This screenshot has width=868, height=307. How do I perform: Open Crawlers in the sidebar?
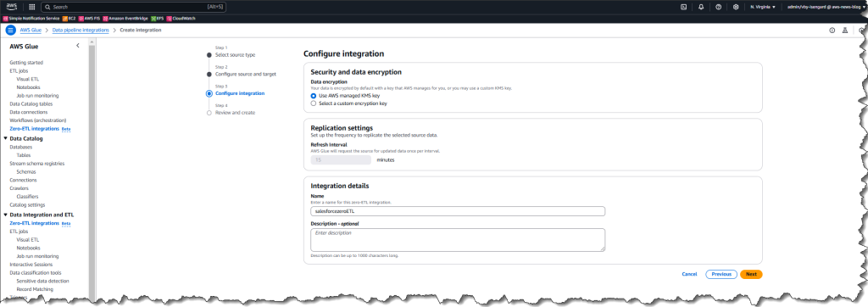click(19, 188)
